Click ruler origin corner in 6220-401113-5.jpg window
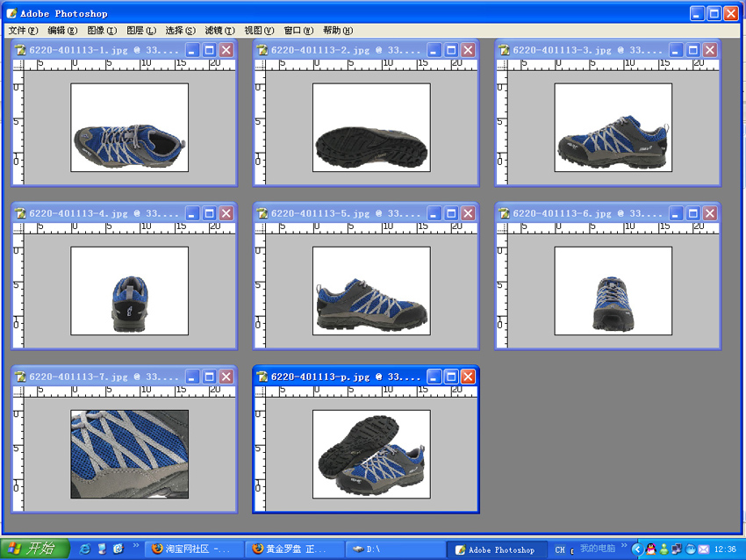Image resolution: width=746 pixels, height=560 pixels. click(x=260, y=228)
